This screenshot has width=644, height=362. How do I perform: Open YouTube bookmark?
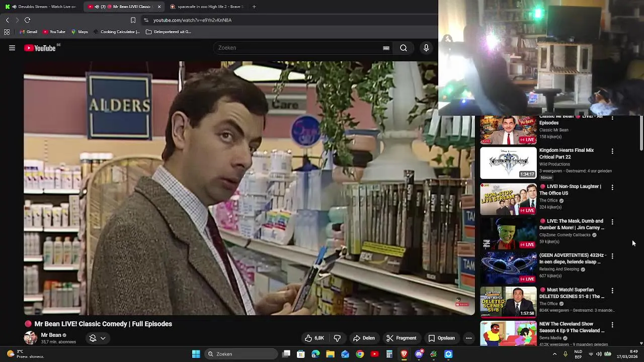point(54,32)
